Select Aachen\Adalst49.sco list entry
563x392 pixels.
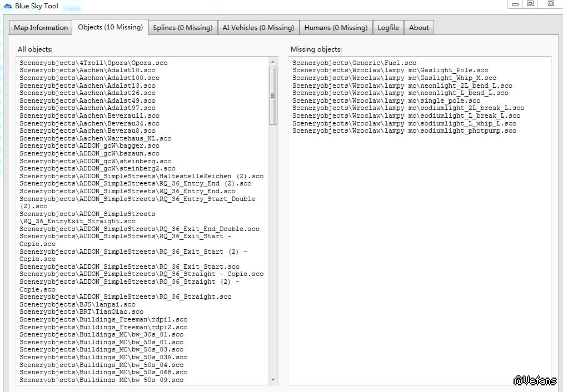pyautogui.click(x=87, y=101)
